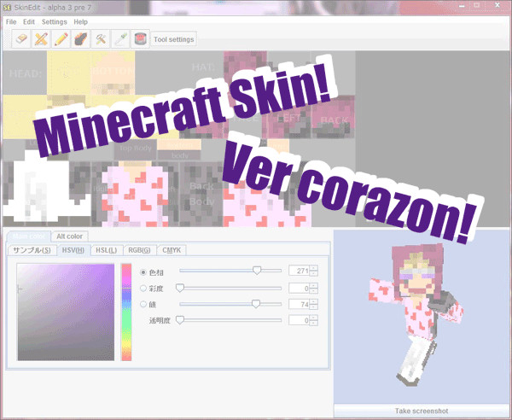Select the hammer tools icon
This screenshot has width=512, height=420.
click(101, 39)
